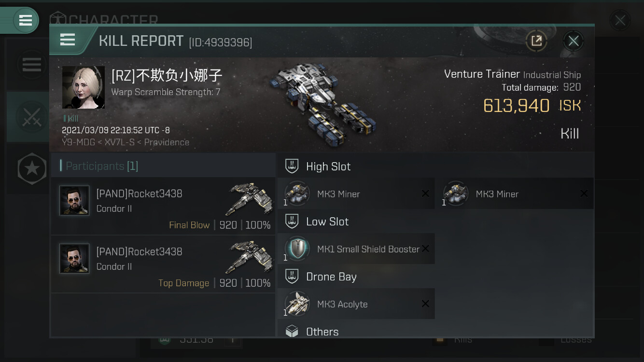Open the crossed swords combat log tab
This screenshot has height=362, width=644.
point(31,117)
